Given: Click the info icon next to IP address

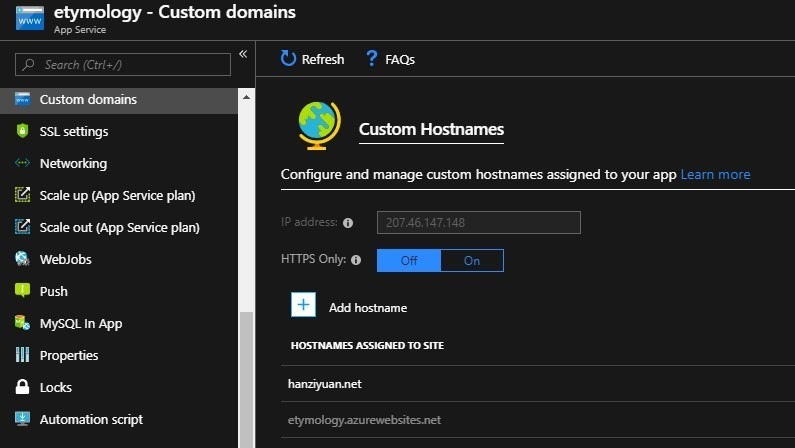Looking at the screenshot, I should pyautogui.click(x=348, y=223).
